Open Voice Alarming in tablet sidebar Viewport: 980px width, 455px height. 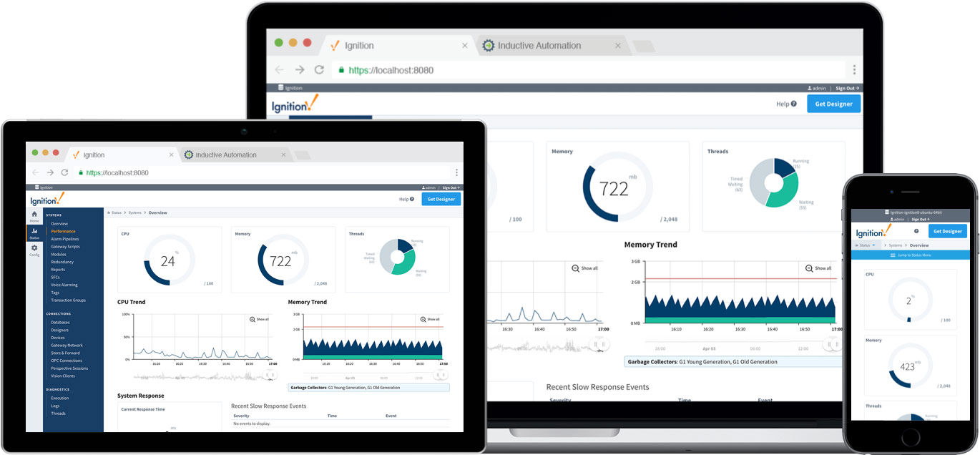(x=64, y=285)
